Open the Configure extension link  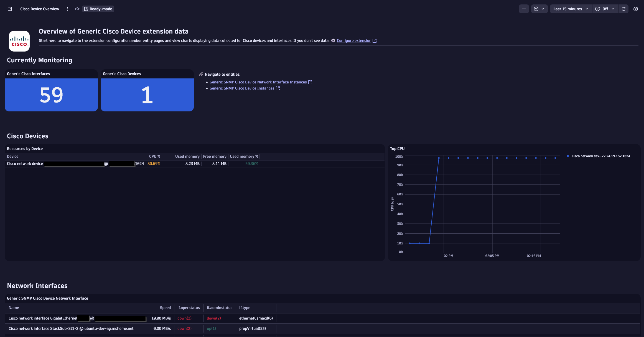(354, 40)
